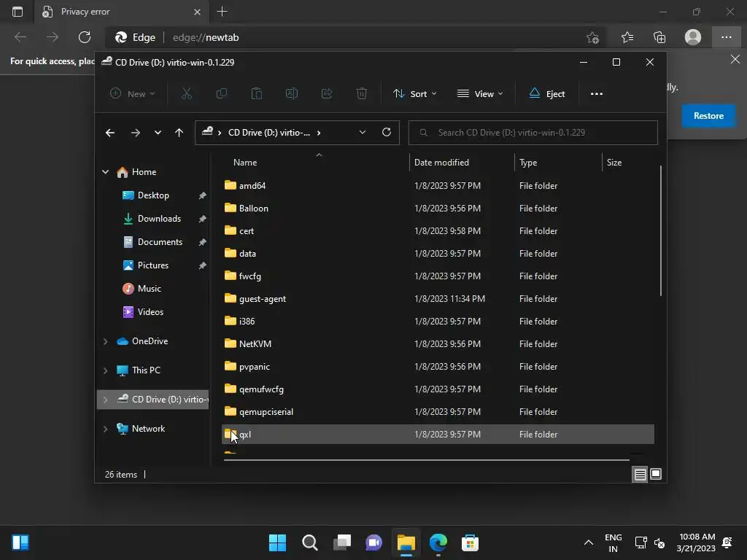The image size is (747, 560).
Task: Select the qemupciserial folder
Action: 438,412
